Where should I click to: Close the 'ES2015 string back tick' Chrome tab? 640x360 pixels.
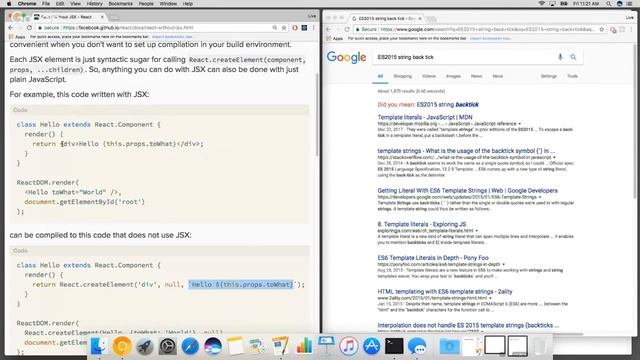[420, 18]
